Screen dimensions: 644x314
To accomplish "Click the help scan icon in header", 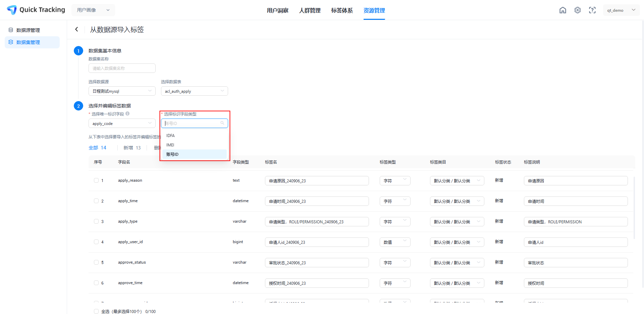I will pyautogui.click(x=592, y=10).
